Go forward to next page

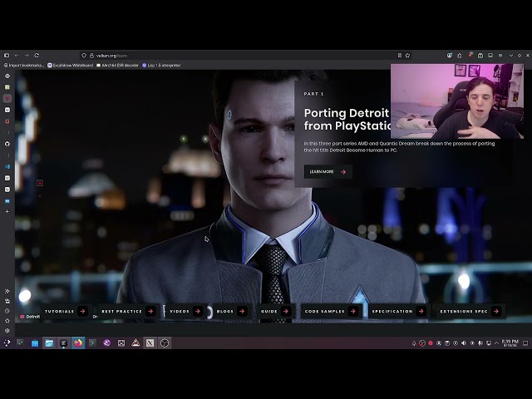click(27, 56)
